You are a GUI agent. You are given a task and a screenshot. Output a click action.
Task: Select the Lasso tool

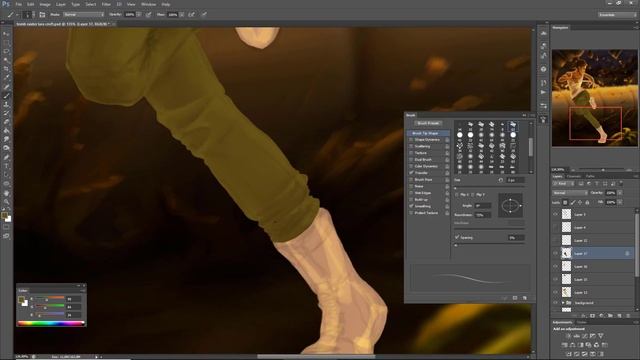click(6, 51)
